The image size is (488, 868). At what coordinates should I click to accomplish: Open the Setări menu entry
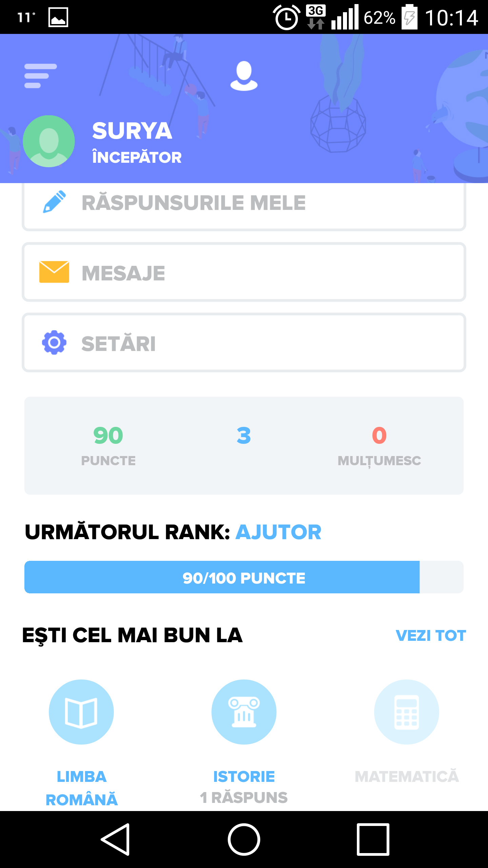[244, 343]
